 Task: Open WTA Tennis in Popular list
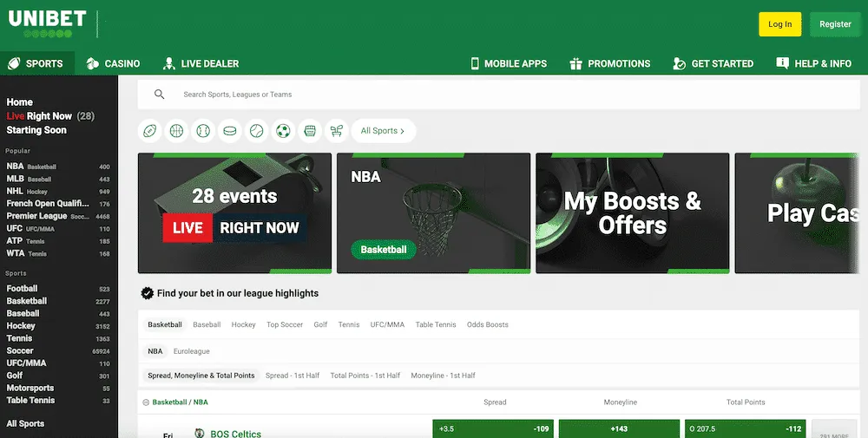[x=58, y=253]
